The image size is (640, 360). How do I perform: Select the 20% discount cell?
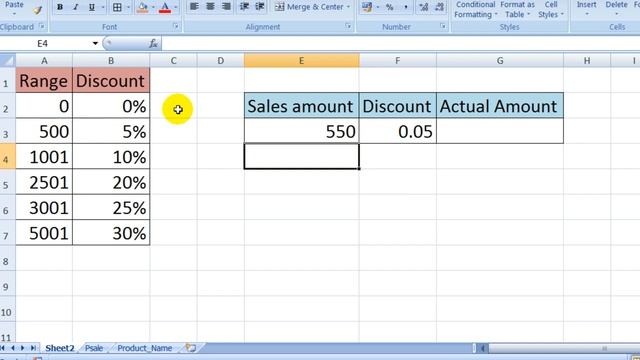coord(111,182)
